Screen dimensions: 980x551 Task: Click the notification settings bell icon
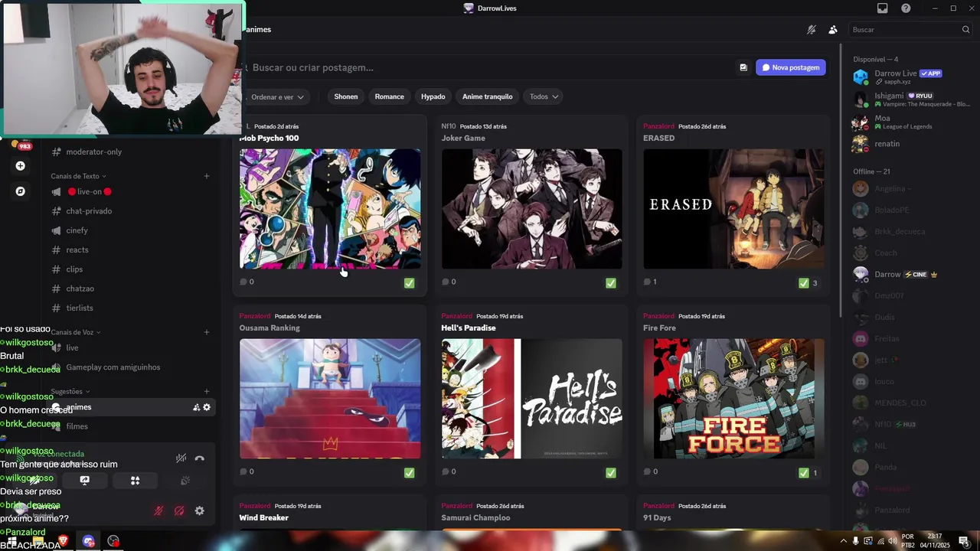[812, 30]
